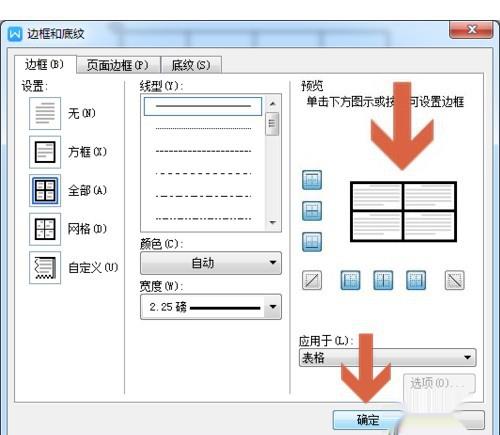500x435 pixels.
Task: Click the 方框(X) label text
Action: tap(87, 152)
